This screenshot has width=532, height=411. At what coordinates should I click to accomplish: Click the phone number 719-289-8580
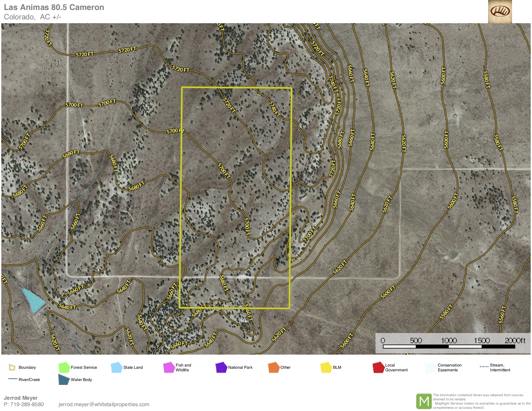pos(27,404)
